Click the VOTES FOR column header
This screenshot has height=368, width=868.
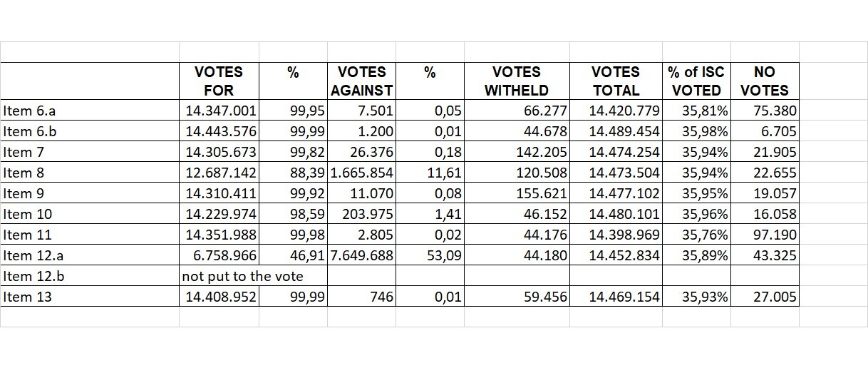(x=218, y=81)
